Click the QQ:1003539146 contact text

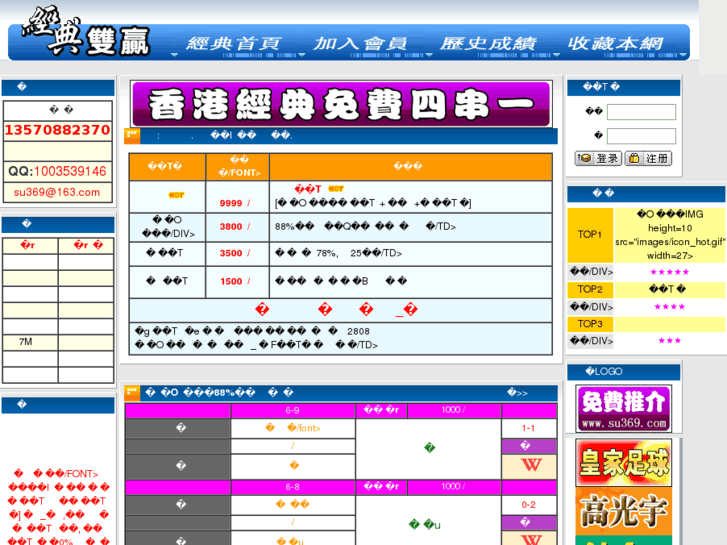[57, 171]
